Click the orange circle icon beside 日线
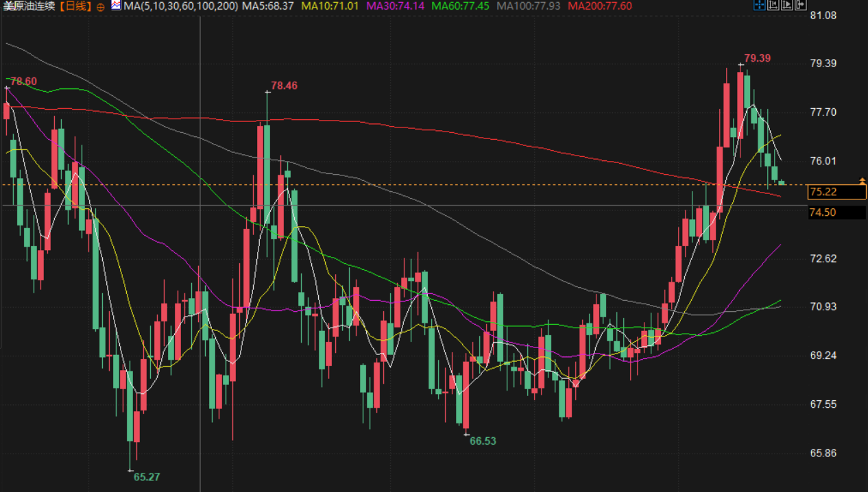The width and height of the screenshot is (868, 492). click(x=101, y=6)
